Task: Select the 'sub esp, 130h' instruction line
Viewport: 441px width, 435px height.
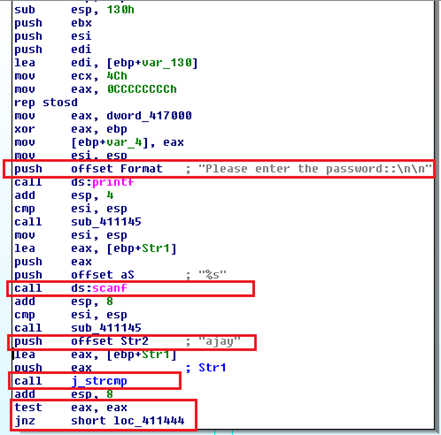Action: coord(74,10)
